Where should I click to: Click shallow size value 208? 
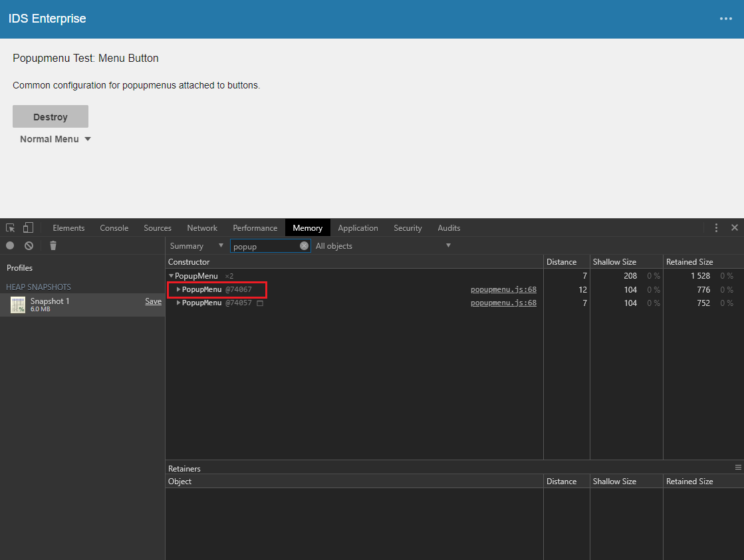pos(630,276)
